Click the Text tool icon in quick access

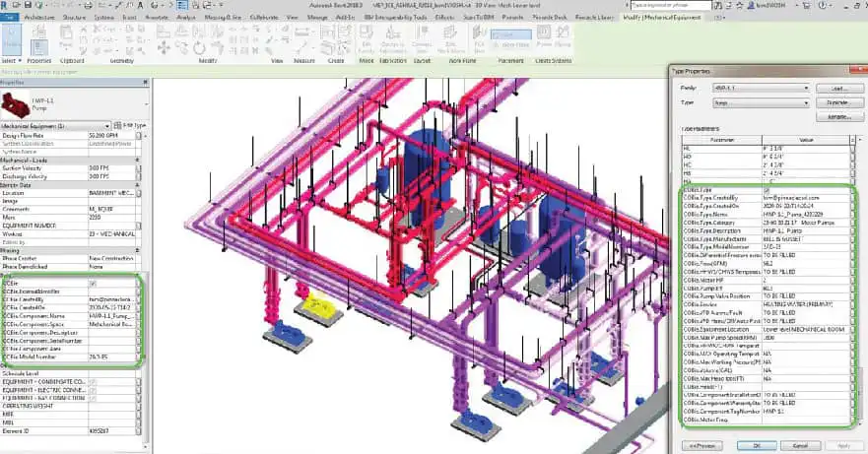pyautogui.click(x=141, y=5)
